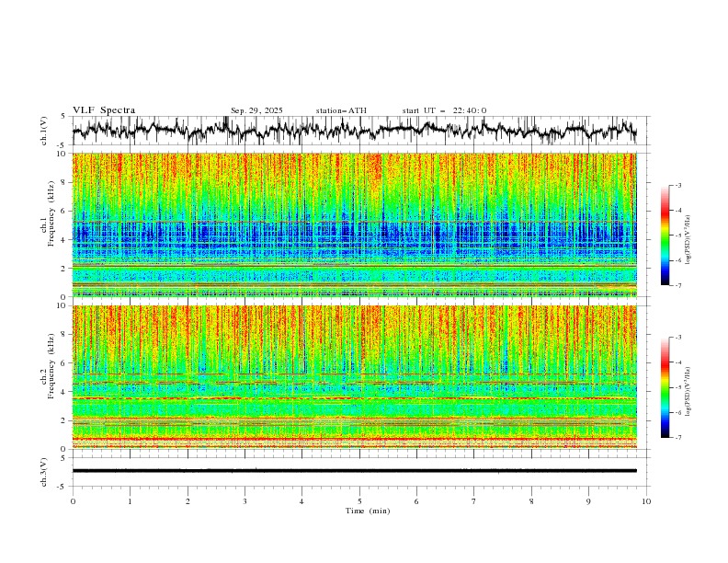This screenshot has height=563, width=728.
Task: Click tick label "5" on the Time axis
Action: click(359, 501)
